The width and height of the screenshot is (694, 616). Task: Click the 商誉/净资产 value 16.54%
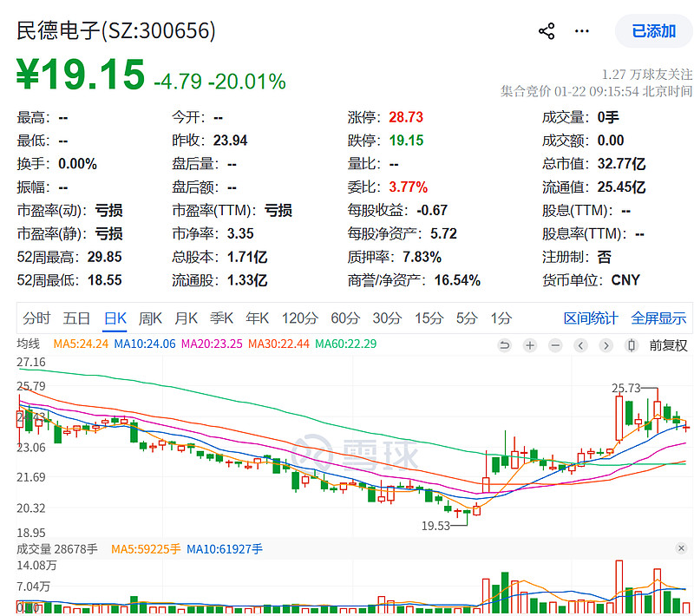[457, 280]
